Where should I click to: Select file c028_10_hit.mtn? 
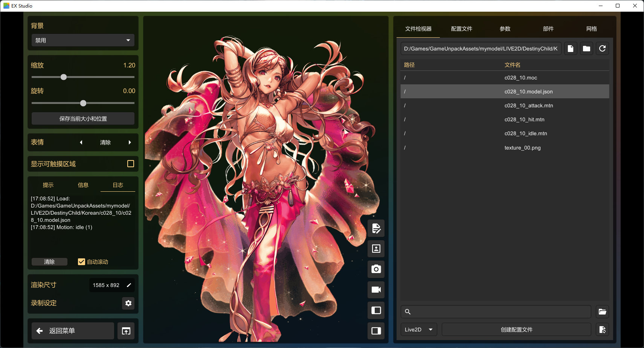pos(505,119)
